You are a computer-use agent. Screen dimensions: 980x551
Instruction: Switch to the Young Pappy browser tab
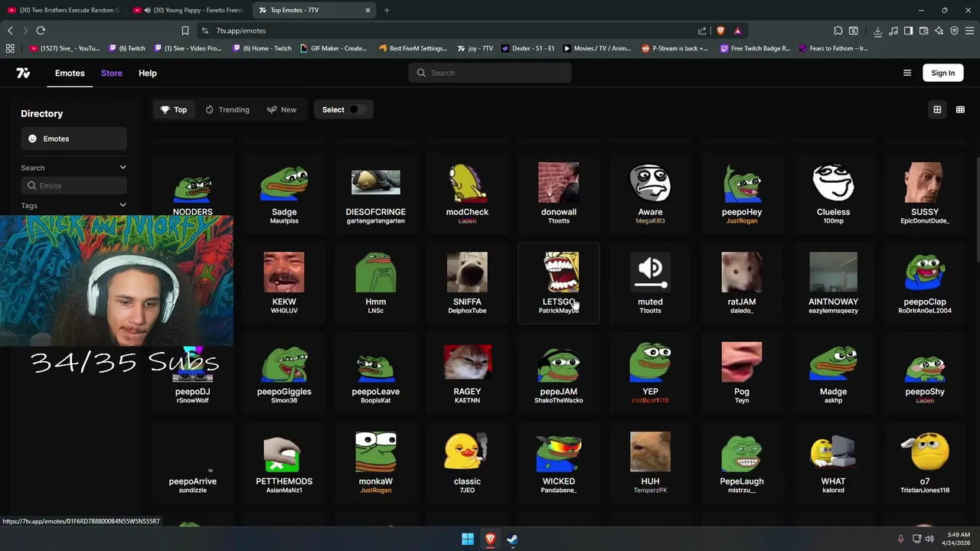189,10
